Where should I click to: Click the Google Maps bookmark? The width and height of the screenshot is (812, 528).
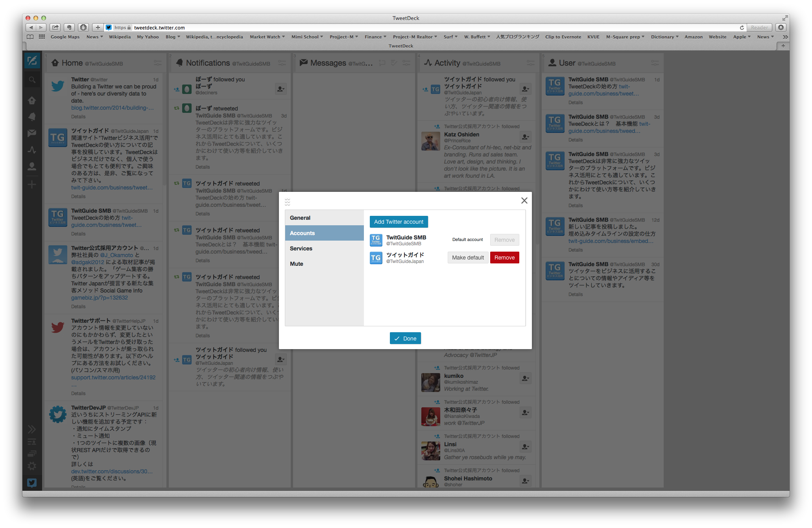pyautogui.click(x=65, y=37)
